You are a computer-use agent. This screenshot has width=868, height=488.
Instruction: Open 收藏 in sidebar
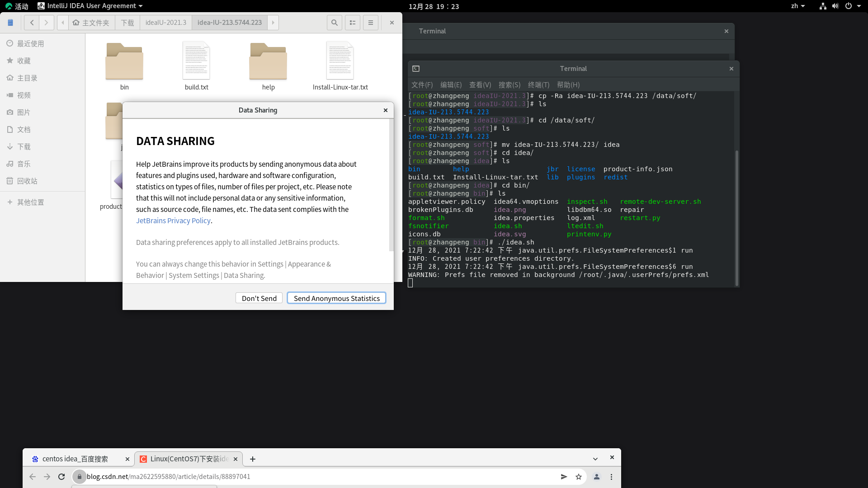point(42,61)
